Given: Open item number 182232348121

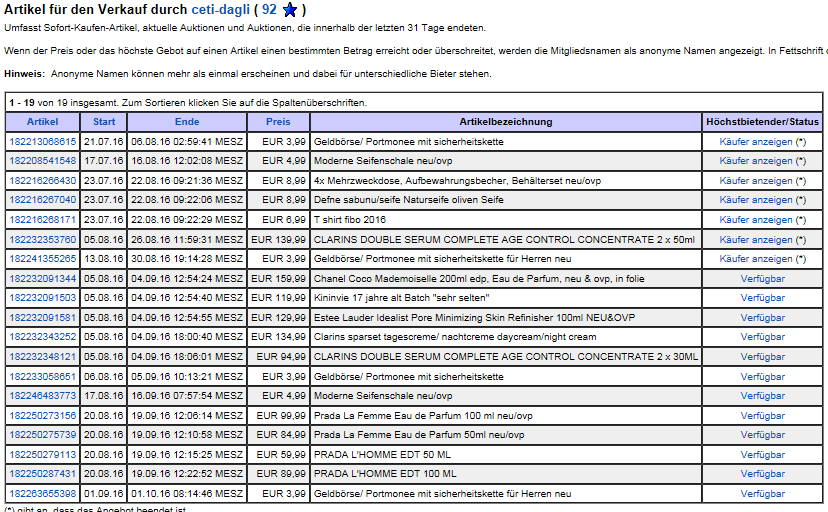Looking at the screenshot, I should (x=43, y=357).
